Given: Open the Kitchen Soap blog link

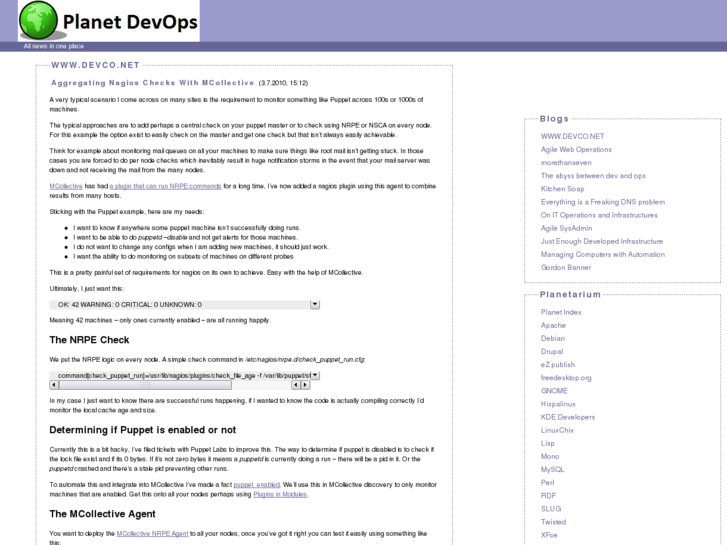Looking at the screenshot, I should 562,189.
